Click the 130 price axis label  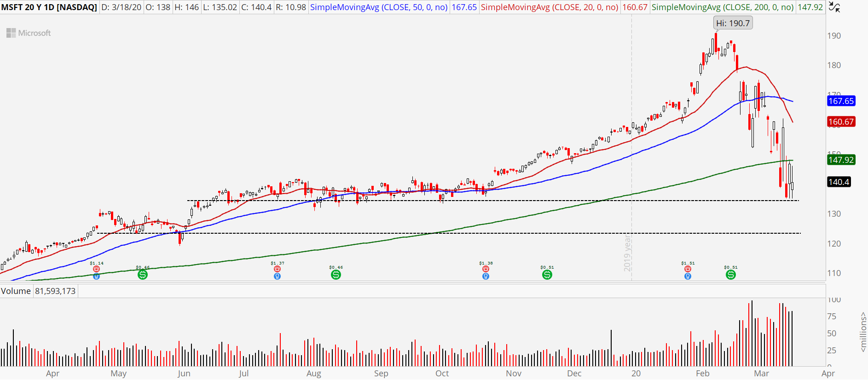pyautogui.click(x=834, y=213)
